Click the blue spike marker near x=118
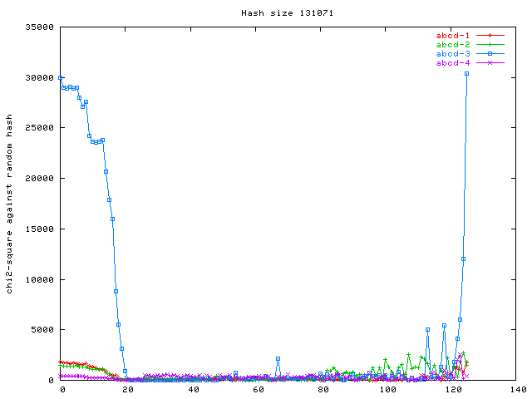The width and height of the screenshot is (532, 399). [445, 326]
